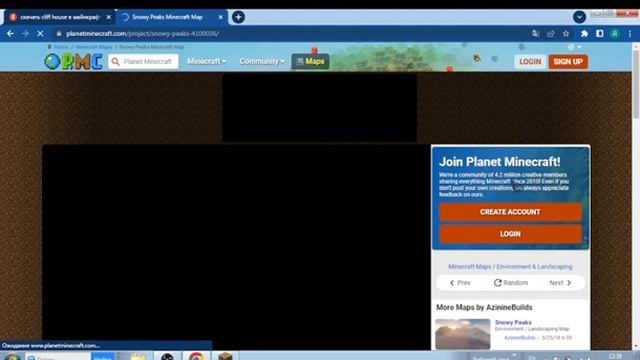Switch to the cliff house search tab
The image size is (640, 360).
click(60, 17)
